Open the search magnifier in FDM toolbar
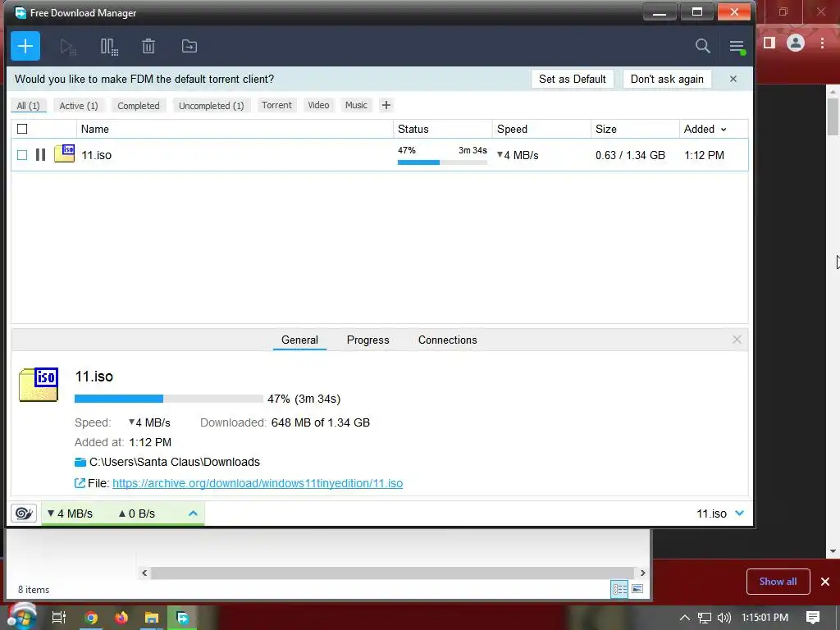The width and height of the screenshot is (840, 630). [x=702, y=46]
